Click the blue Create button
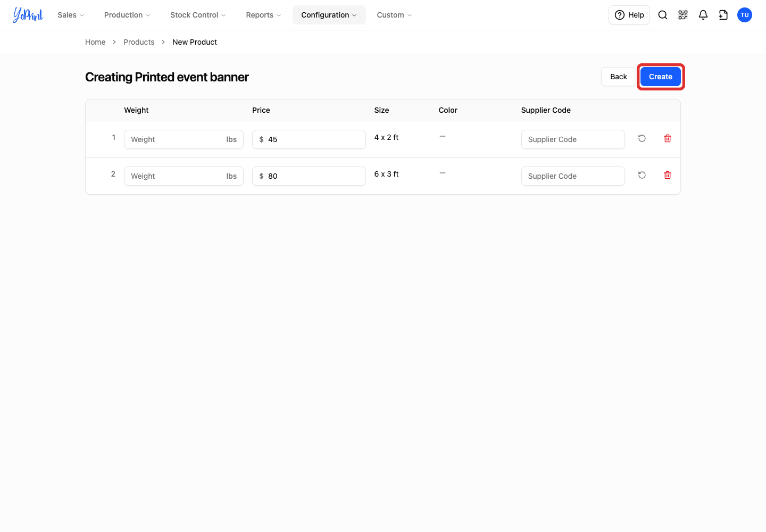Image resolution: width=766 pixels, height=532 pixels. click(661, 77)
